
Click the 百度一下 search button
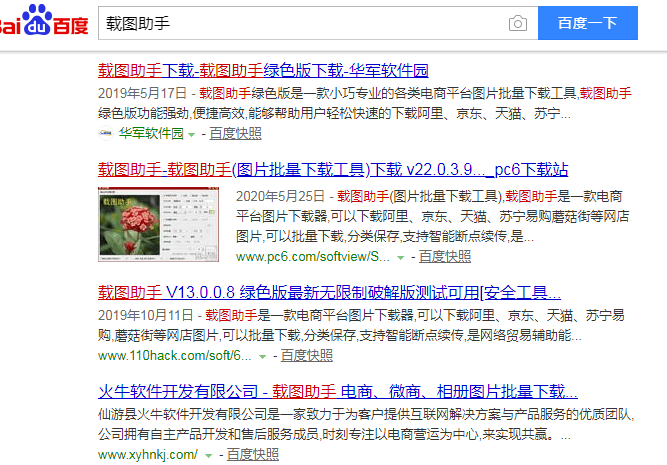(587, 23)
